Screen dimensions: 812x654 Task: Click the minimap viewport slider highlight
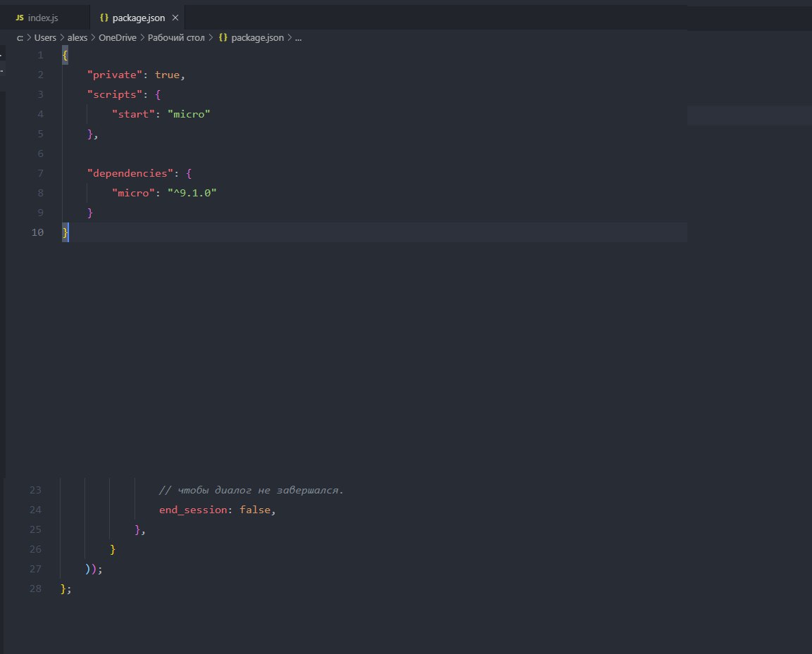click(749, 115)
